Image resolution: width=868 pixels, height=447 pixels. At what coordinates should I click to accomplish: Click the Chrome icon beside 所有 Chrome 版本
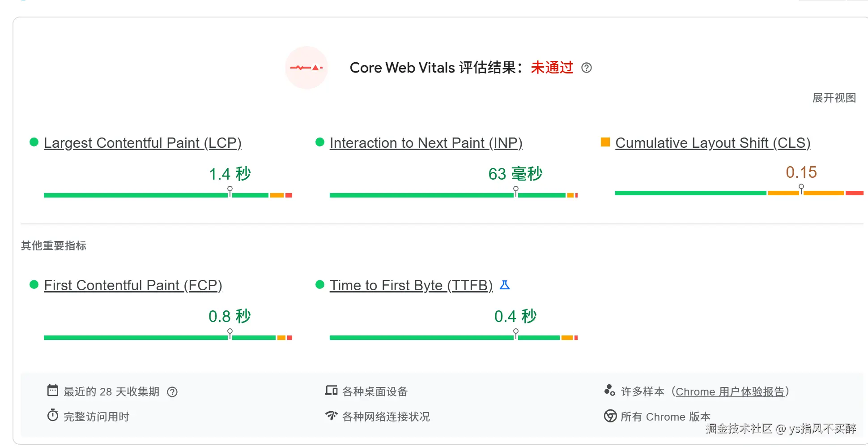coord(610,416)
